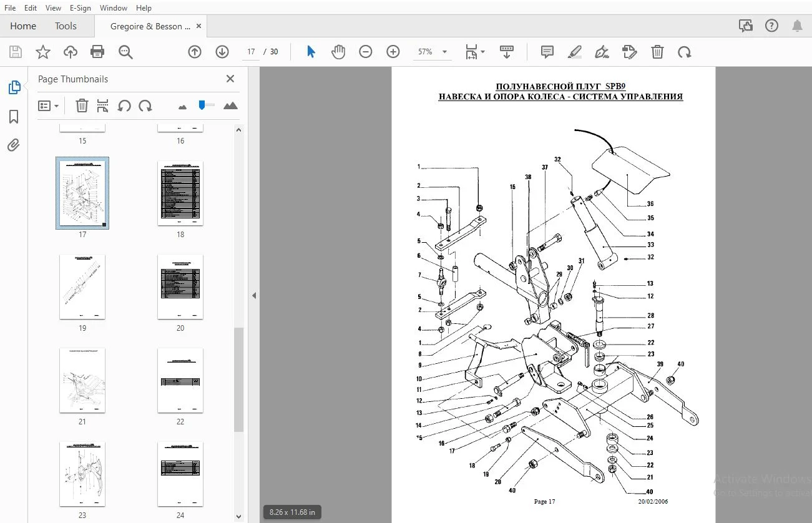Select the page 17 thumbnail
The width and height of the screenshot is (812, 523).
tap(82, 193)
